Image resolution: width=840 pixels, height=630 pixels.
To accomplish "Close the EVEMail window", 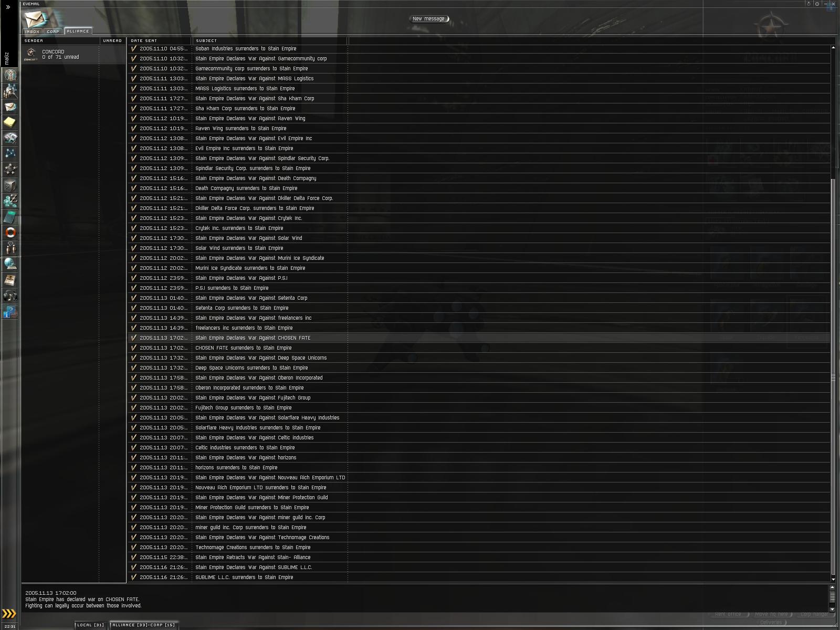I will 834,4.
